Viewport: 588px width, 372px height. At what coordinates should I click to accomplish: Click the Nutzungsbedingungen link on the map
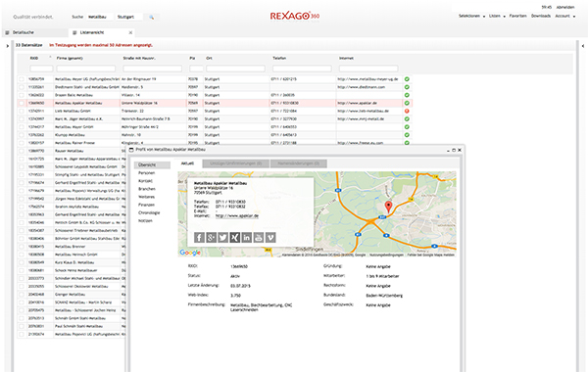(386, 255)
